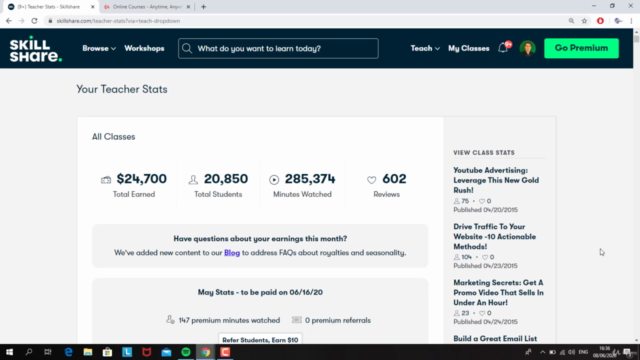Expand the Teach dropdown

(425, 48)
